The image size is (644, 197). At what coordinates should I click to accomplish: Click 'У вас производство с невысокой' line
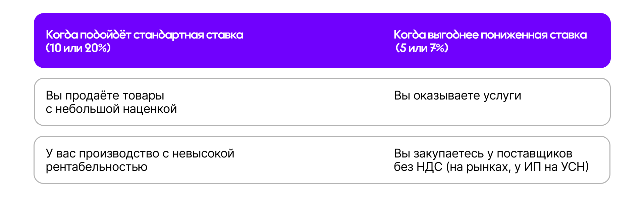[140, 153]
